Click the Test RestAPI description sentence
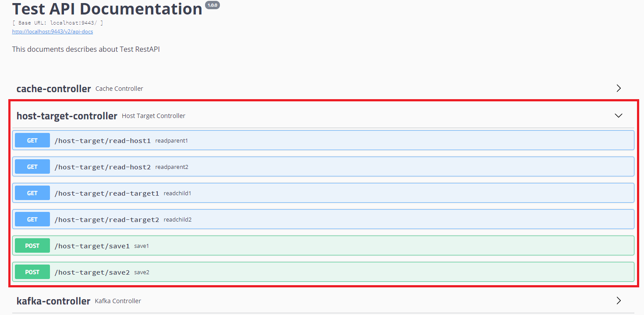644x315 pixels. click(86, 49)
